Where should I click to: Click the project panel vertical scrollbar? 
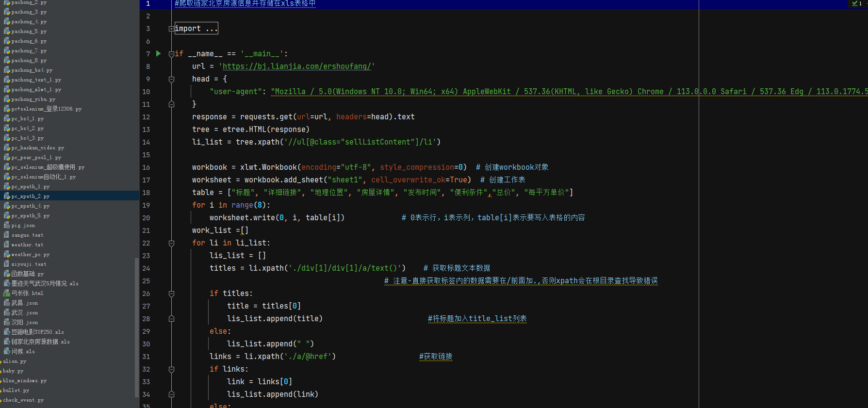tap(137, 327)
